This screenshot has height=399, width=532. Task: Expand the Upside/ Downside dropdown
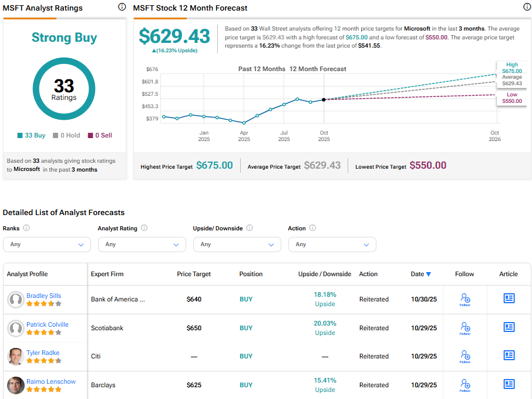point(237,244)
